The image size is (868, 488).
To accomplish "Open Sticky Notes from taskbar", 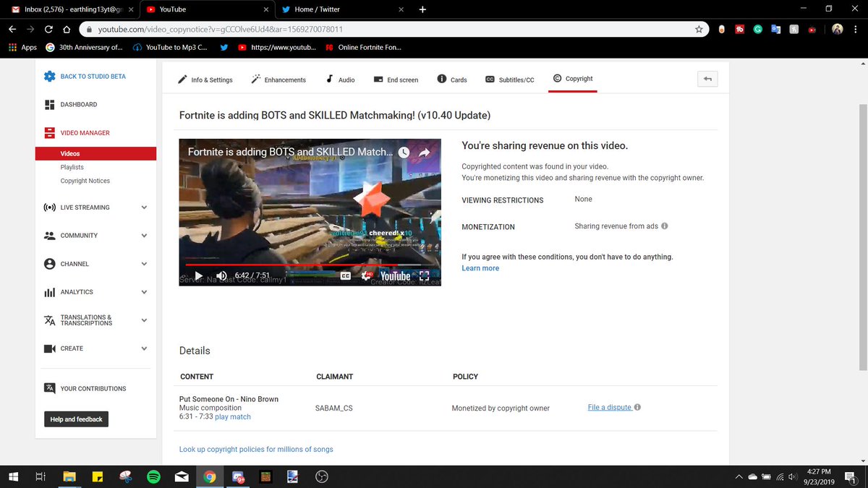I will click(x=96, y=477).
